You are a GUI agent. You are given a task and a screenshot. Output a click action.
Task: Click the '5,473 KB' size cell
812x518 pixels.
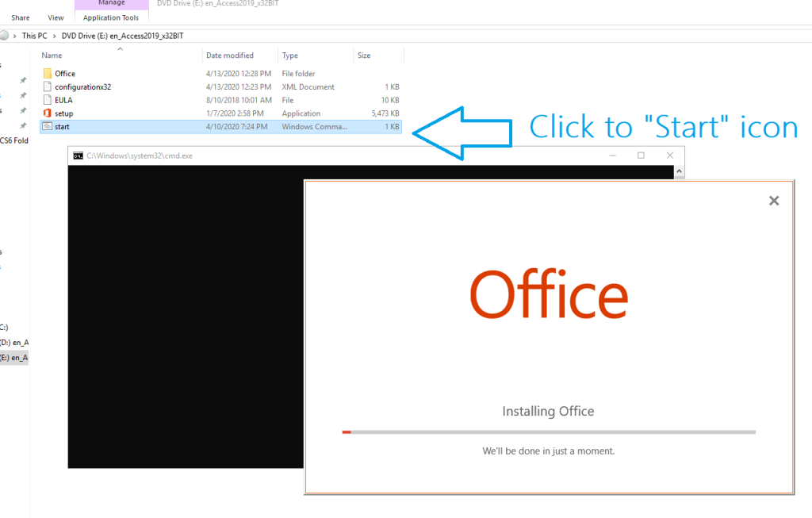(385, 113)
